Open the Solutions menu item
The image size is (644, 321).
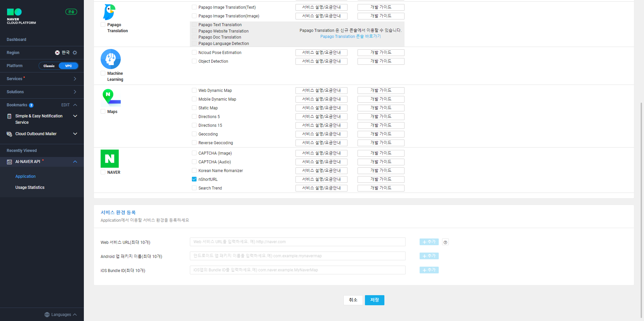pos(15,92)
